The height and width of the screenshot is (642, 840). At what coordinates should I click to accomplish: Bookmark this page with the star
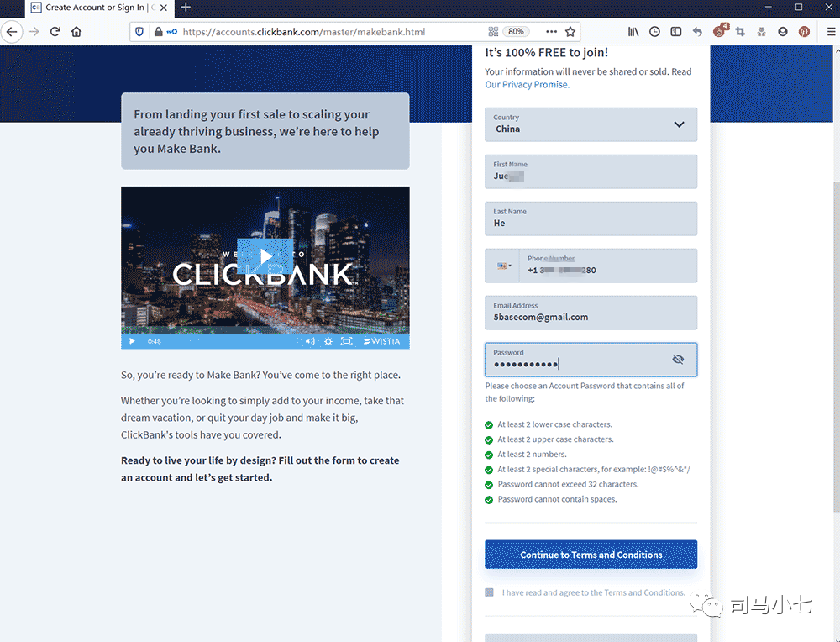[x=570, y=32]
